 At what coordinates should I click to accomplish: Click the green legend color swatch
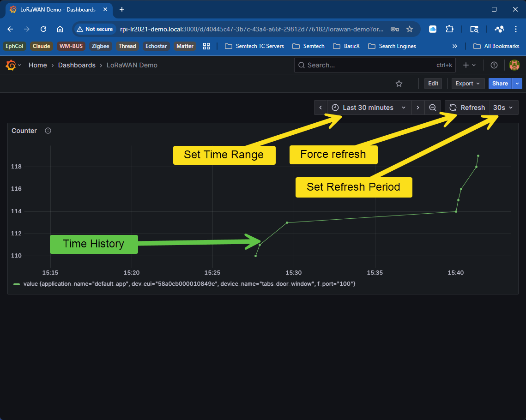point(17,284)
